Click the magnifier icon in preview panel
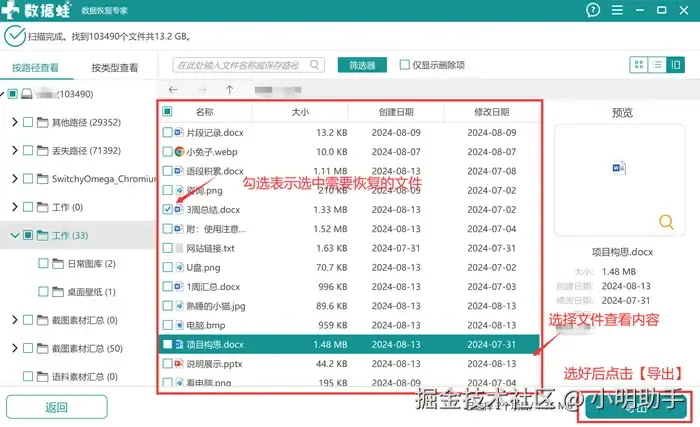700x427 pixels. 666,222
